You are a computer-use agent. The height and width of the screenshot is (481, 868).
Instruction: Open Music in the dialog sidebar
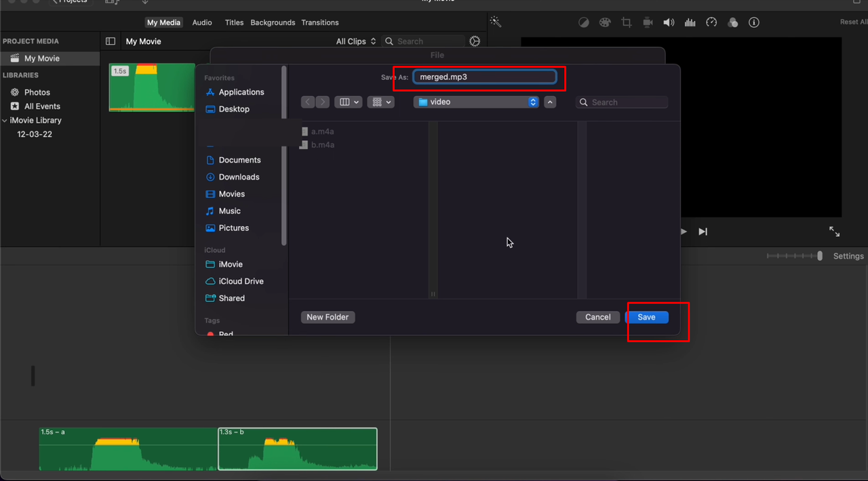click(229, 211)
